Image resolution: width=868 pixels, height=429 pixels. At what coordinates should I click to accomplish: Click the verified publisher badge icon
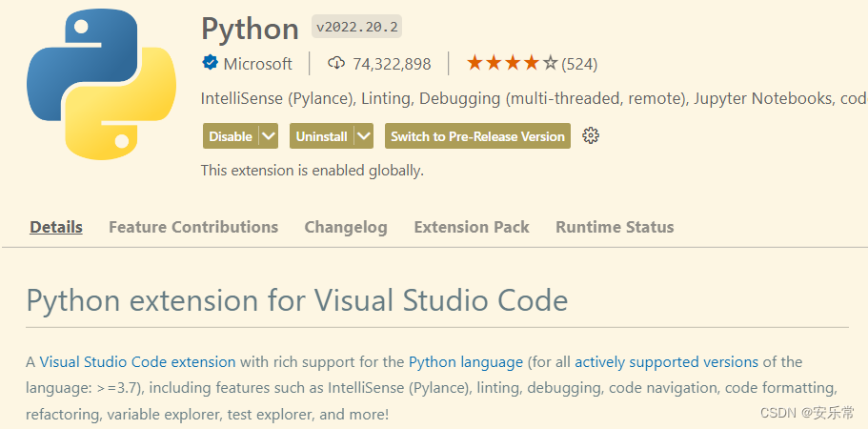pyautogui.click(x=210, y=64)
